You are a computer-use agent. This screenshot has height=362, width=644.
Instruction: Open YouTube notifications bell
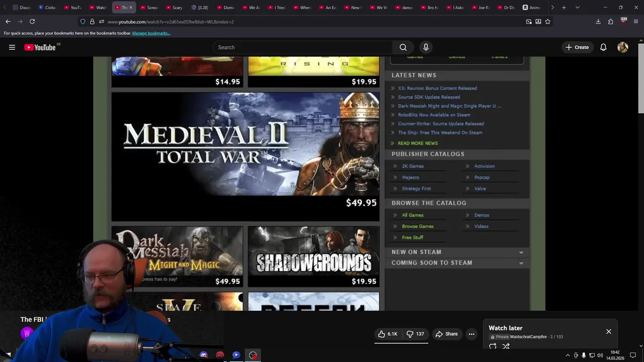tap(603, 47)
